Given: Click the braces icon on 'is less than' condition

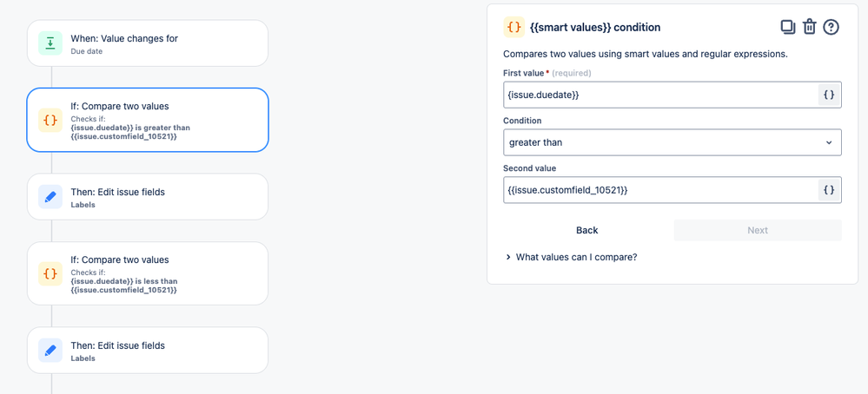Looking at the screenshot, I should coord(50,273).
